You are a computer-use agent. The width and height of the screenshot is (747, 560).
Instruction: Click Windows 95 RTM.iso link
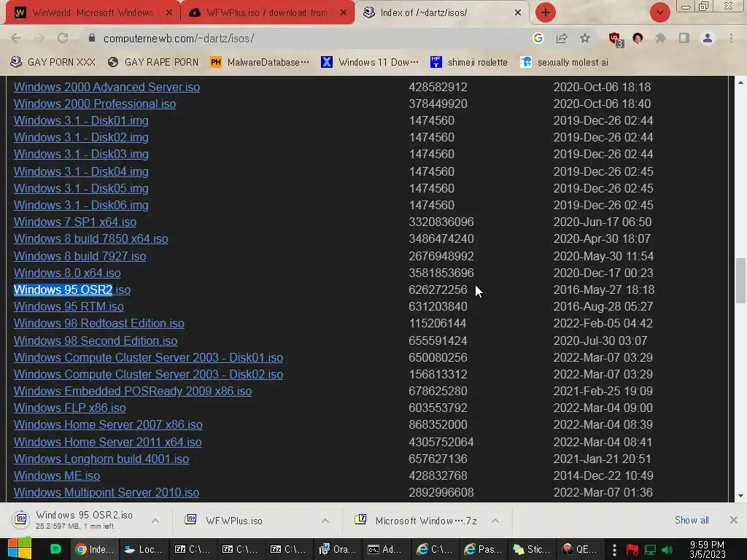[69, 307]
